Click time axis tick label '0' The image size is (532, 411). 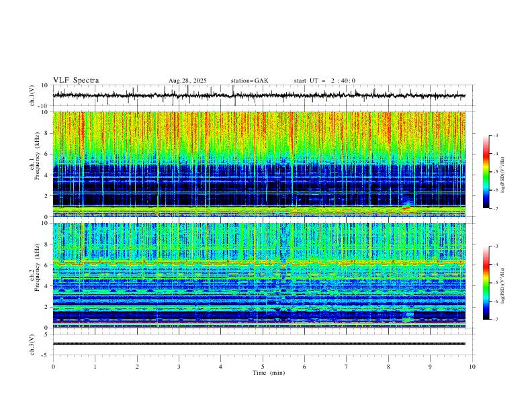[x=53, y=367]
